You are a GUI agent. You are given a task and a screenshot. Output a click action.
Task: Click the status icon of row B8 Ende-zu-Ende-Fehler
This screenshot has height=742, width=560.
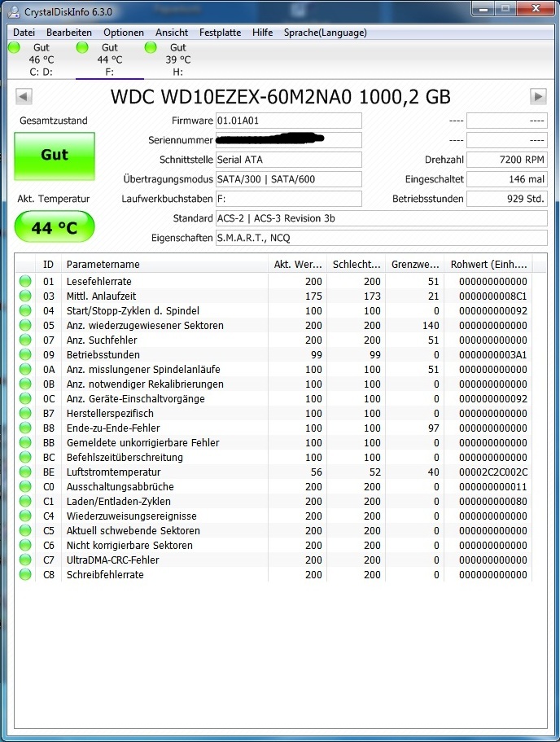click(25, 428)
